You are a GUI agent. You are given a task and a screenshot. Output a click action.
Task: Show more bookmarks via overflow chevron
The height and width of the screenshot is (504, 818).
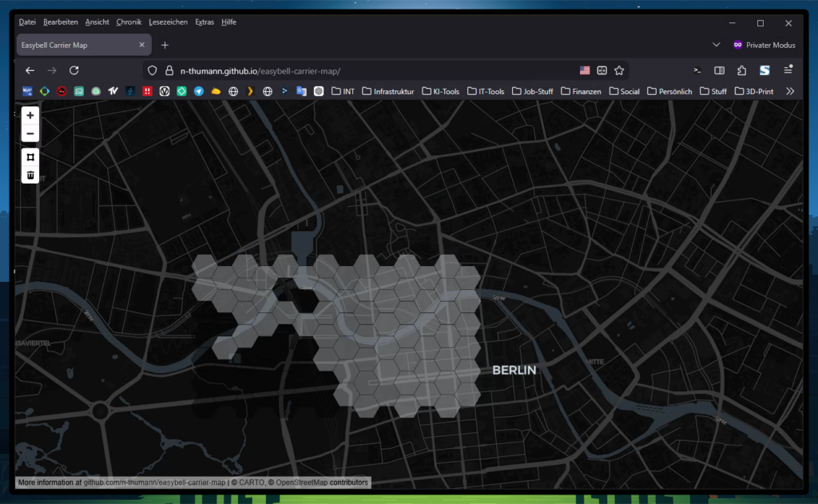tap(790, 91)
